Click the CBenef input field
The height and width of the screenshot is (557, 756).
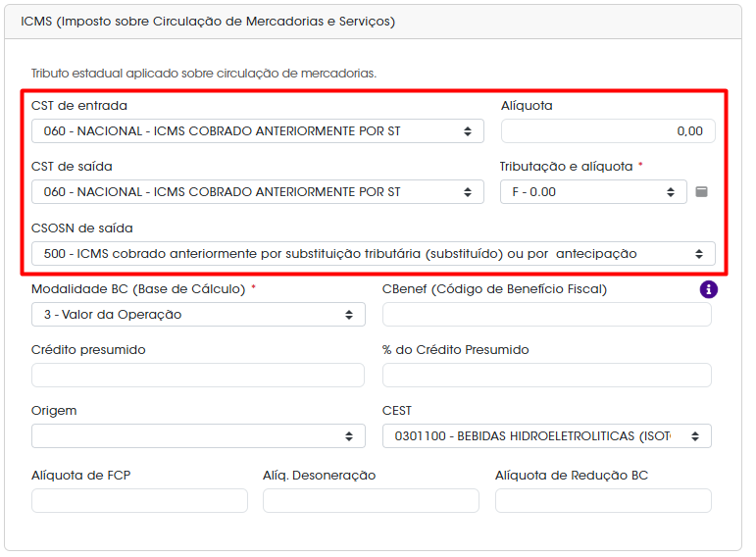547,315
